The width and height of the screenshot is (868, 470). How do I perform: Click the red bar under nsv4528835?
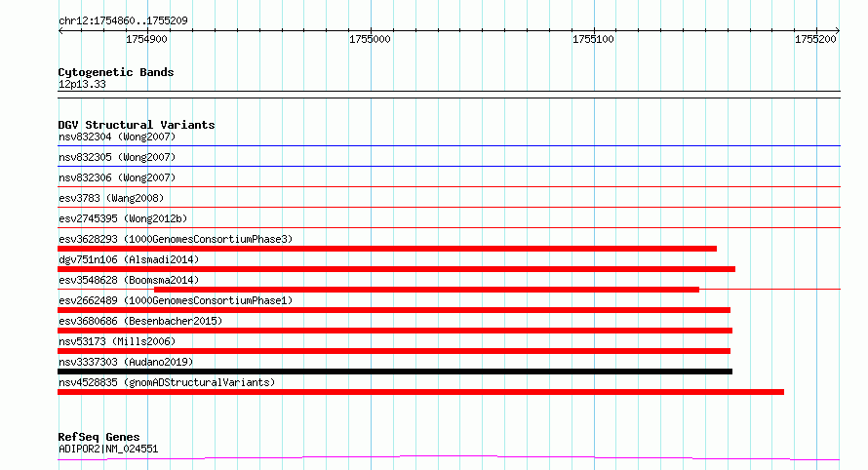420,392
